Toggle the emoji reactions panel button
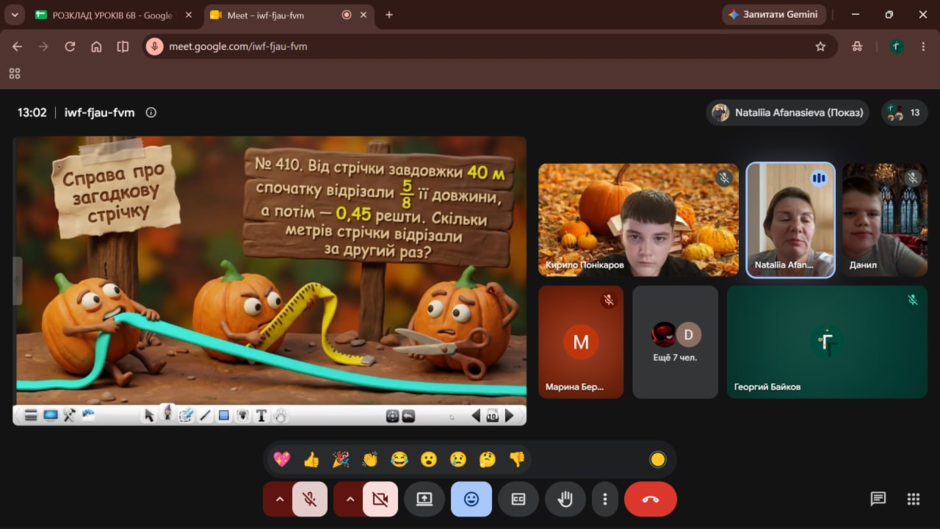 point(471,499)
